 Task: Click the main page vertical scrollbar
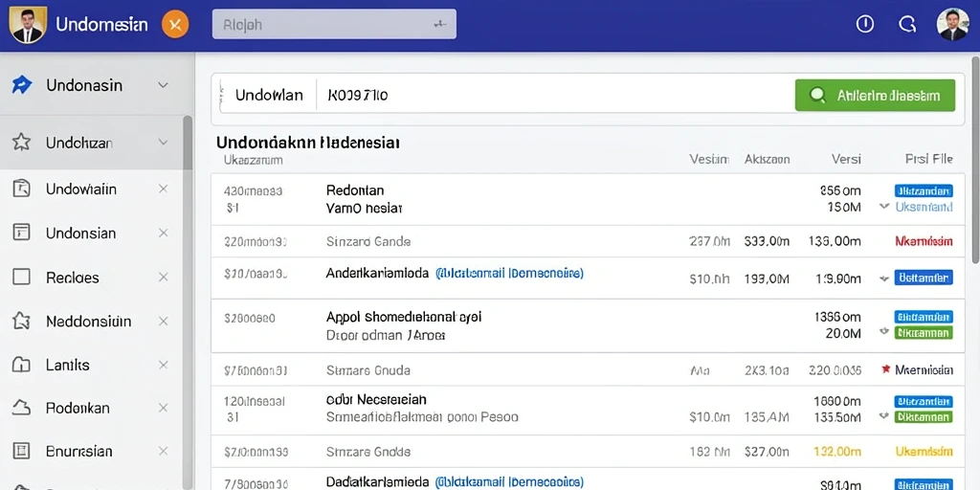click(x=975, y=160)
